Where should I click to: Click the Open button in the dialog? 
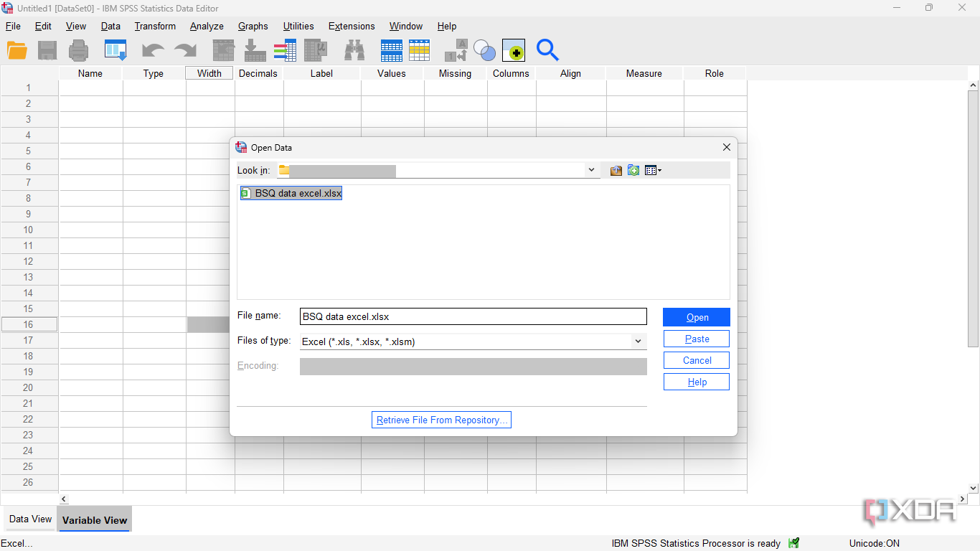[697, 317]
